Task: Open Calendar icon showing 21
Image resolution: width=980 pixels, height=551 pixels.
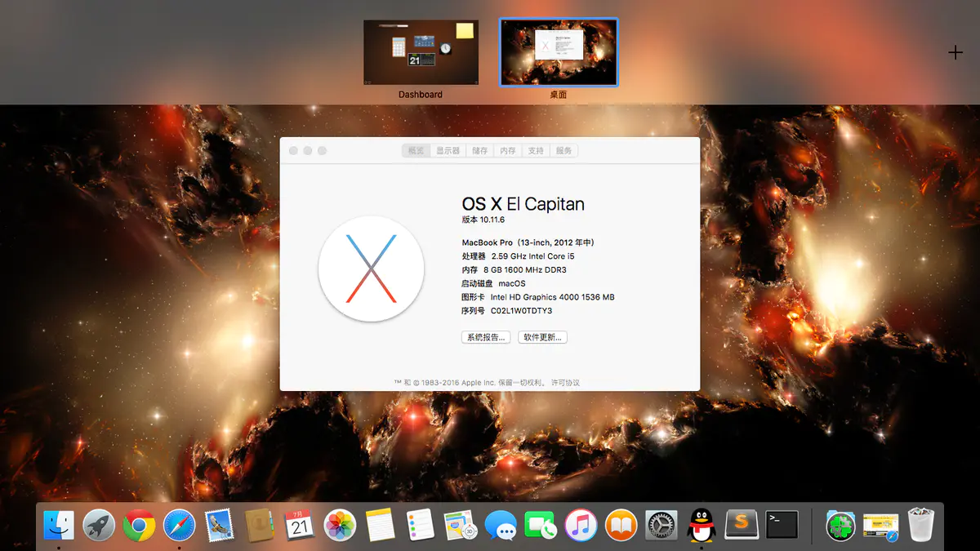Action: pos(300,525)
